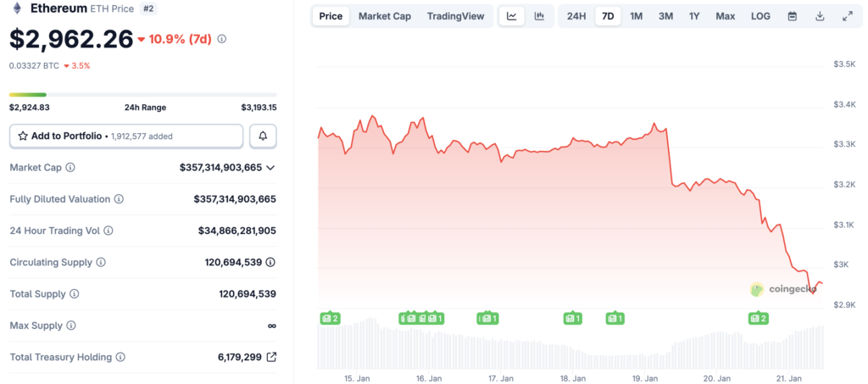868x384 pixels.
Task: Expand the Market Cap dropdown chevron
Action: [x=270, y=168]
